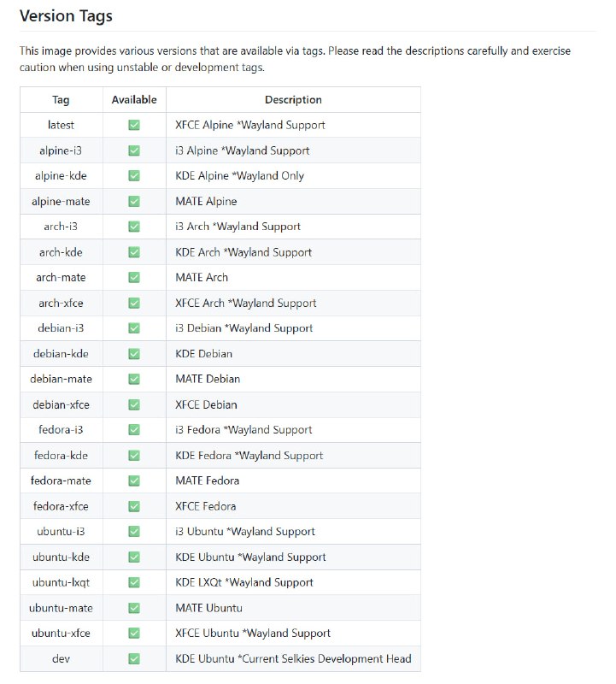Click the green checkmark for ubuntu-xfce
The height and width of the screenshot is (684, 616).
(134, 633)
